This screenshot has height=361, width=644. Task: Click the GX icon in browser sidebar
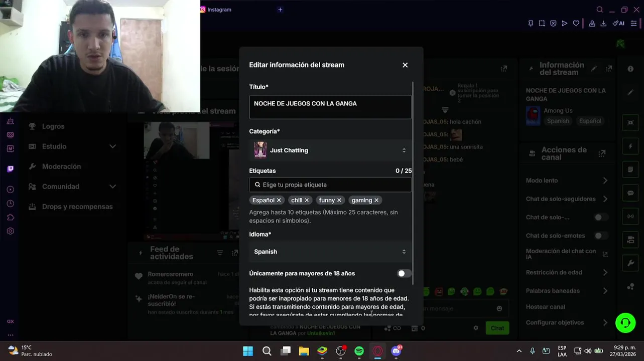(x=10, y=321)
